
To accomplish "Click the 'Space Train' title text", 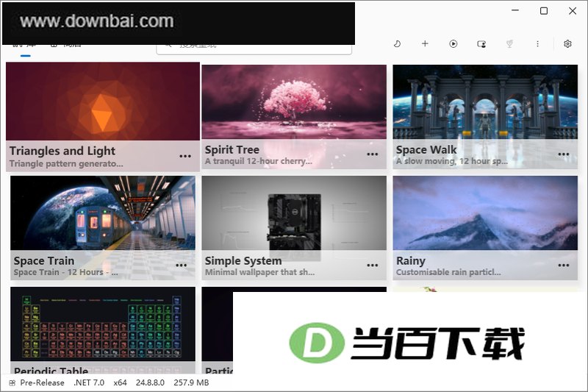I will pos(44,260).
